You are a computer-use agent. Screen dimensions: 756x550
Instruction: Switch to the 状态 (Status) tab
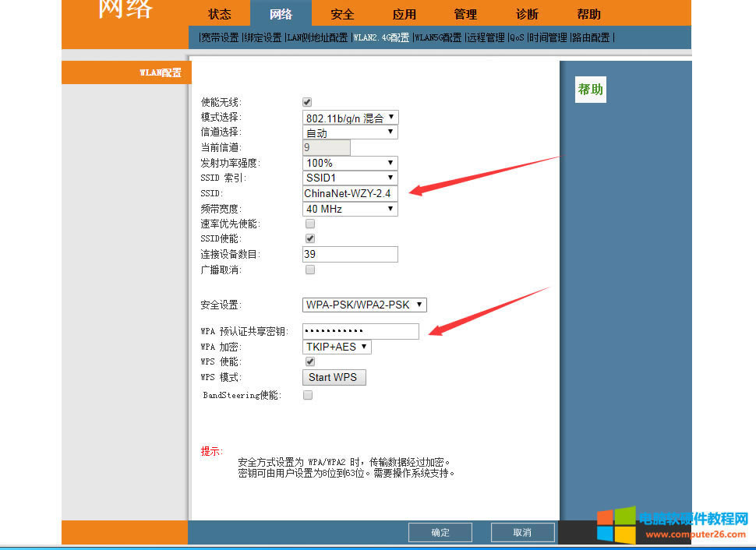219,14
